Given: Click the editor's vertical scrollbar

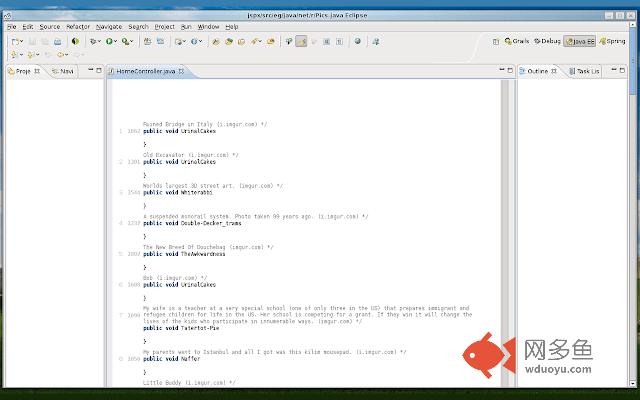Looking at the screenshot, I should point(505,233).
